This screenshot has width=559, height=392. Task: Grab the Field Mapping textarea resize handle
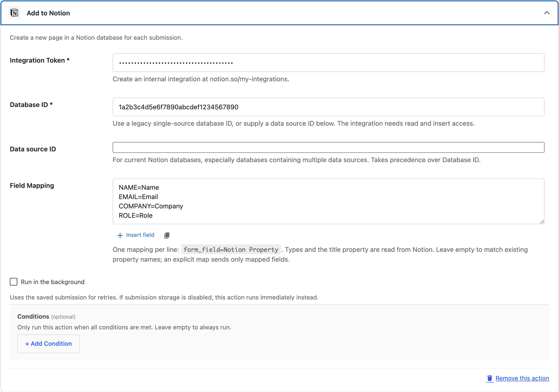pos(542,222)
